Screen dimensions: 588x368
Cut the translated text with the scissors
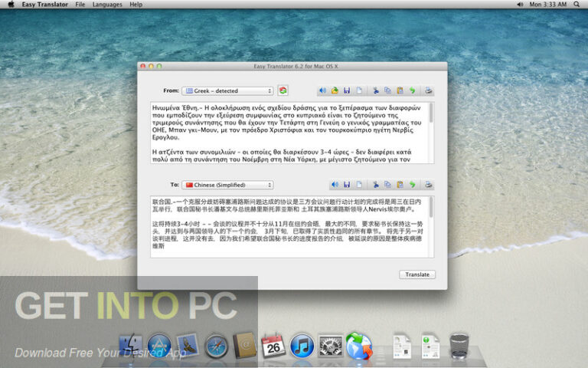point(375,184)
